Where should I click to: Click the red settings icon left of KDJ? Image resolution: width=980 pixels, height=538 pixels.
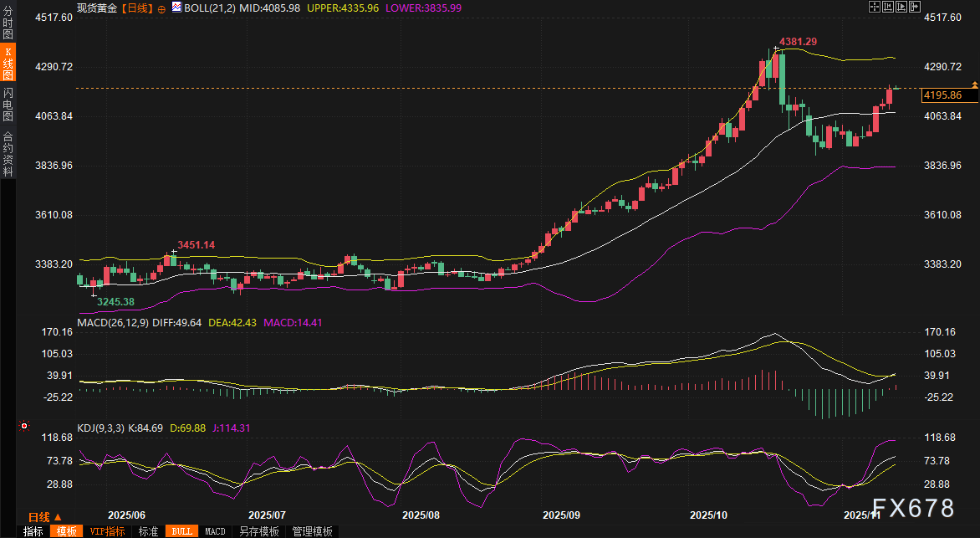pos(25,427)
